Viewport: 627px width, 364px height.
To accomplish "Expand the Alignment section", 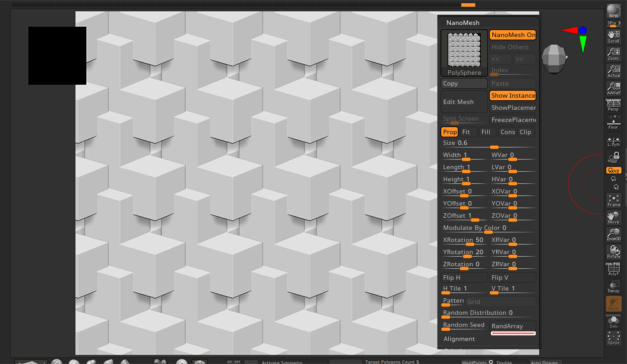I will coord(459,339).
